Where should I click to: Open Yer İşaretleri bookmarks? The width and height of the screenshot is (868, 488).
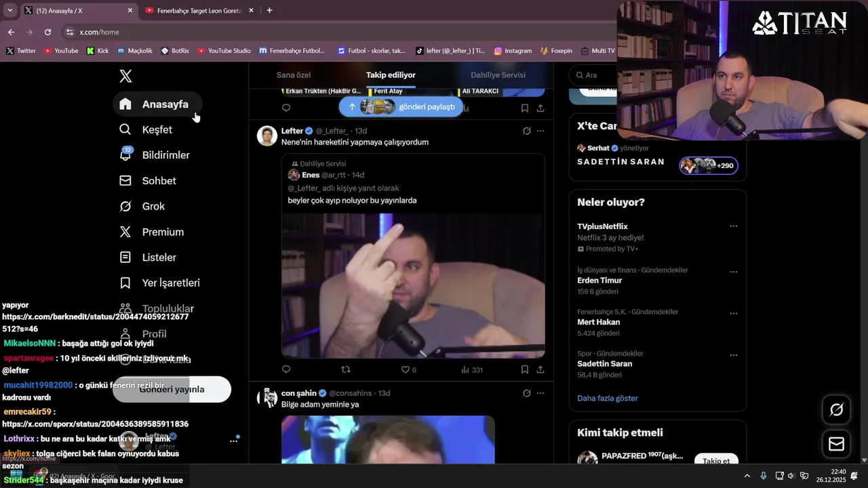pyautogui.click(x=160, y=283)
